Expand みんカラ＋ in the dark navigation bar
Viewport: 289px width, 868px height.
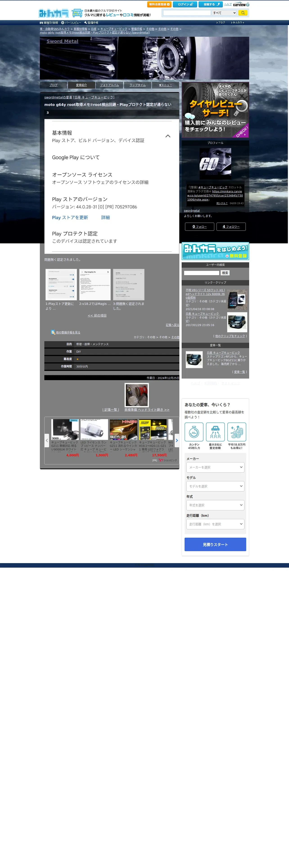[238, 23]
